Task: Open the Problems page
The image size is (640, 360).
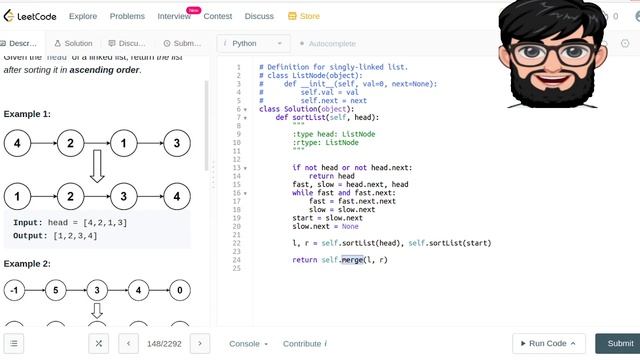Action: coord(127,16)
